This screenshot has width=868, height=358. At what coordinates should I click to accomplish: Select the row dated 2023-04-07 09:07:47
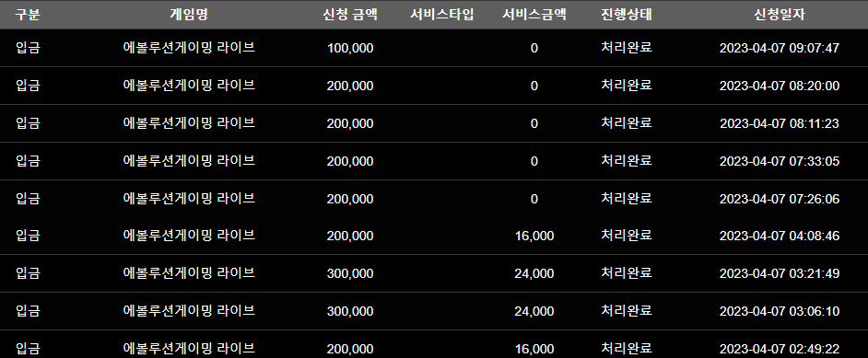[434, 48]
